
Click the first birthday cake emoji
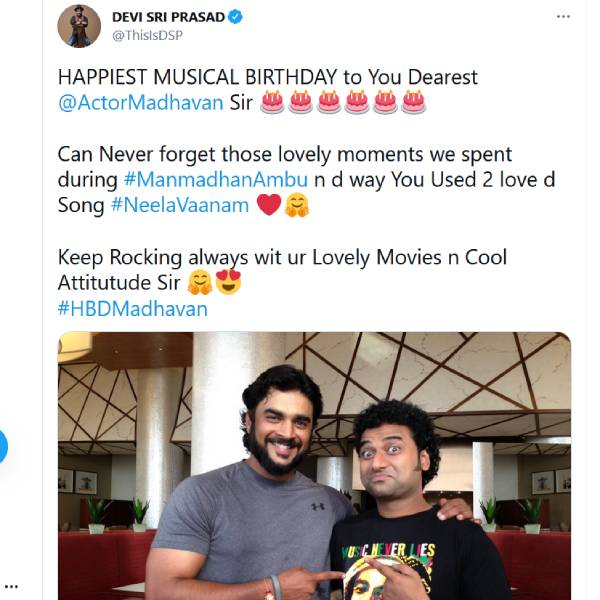point(272,102)
